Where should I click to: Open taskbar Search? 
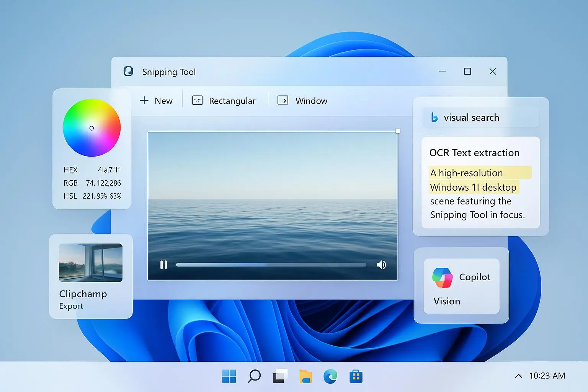click(x=254, y=376)
